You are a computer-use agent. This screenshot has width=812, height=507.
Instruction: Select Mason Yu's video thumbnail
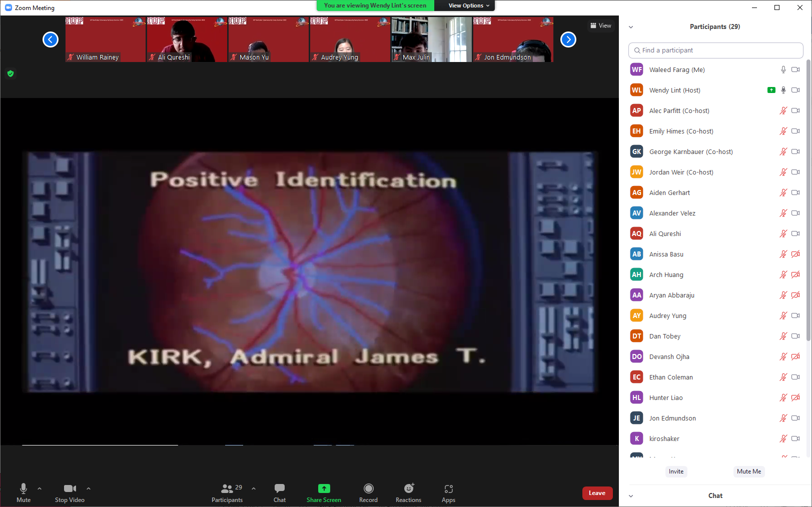point(269,39)
